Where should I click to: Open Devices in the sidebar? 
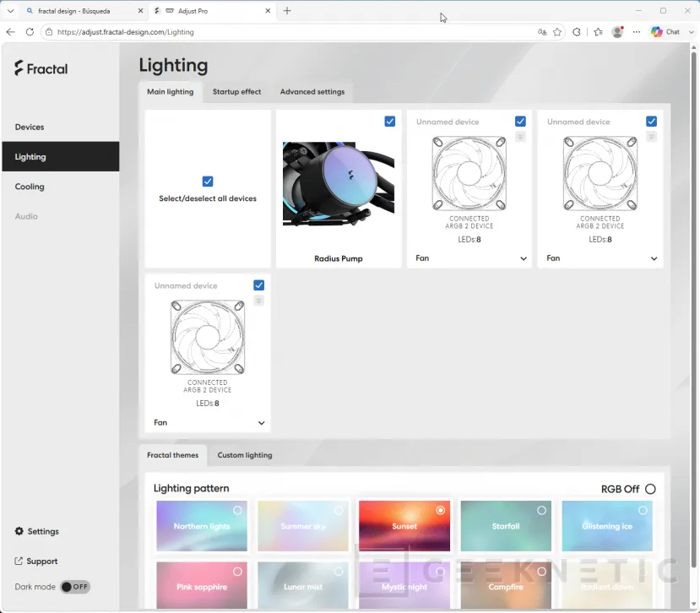[60, 127]
